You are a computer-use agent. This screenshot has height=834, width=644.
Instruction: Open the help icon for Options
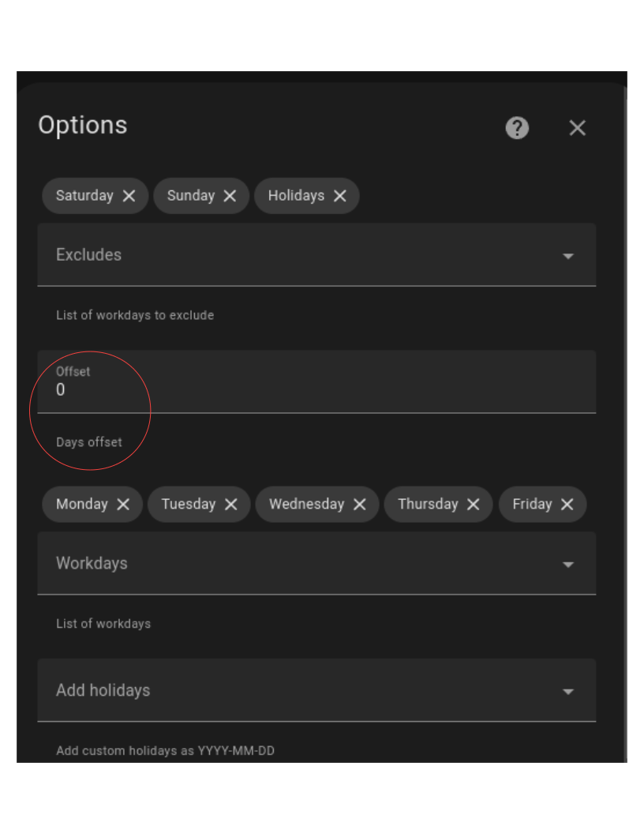pyautogui.click(x=517, y=128)
